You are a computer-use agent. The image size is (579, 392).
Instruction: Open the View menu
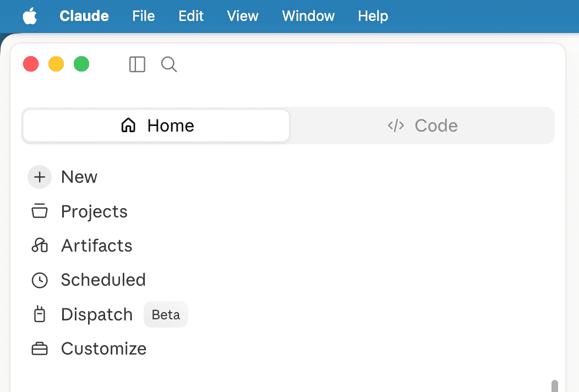[x=243, y=16]
